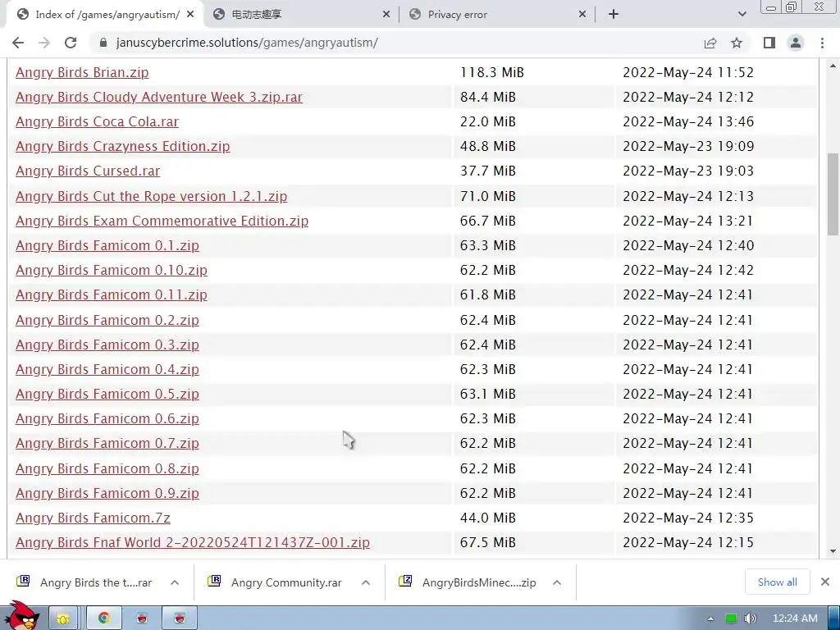Download Angry Birds Famicom 0.11.zip
Image resolution: width=840 pixels, height=630 pixels.
[112, 294]
